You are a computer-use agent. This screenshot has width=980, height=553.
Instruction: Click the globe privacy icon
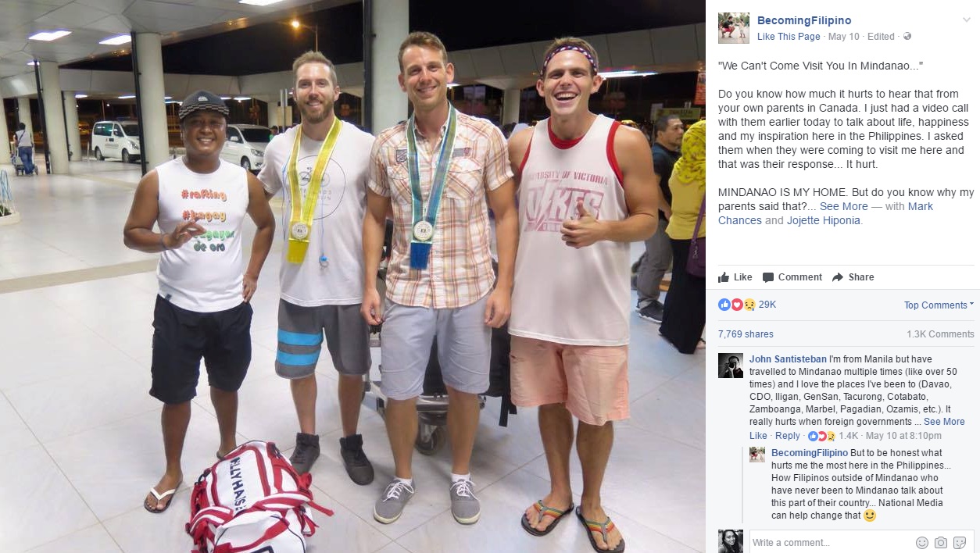coord(907,37)
